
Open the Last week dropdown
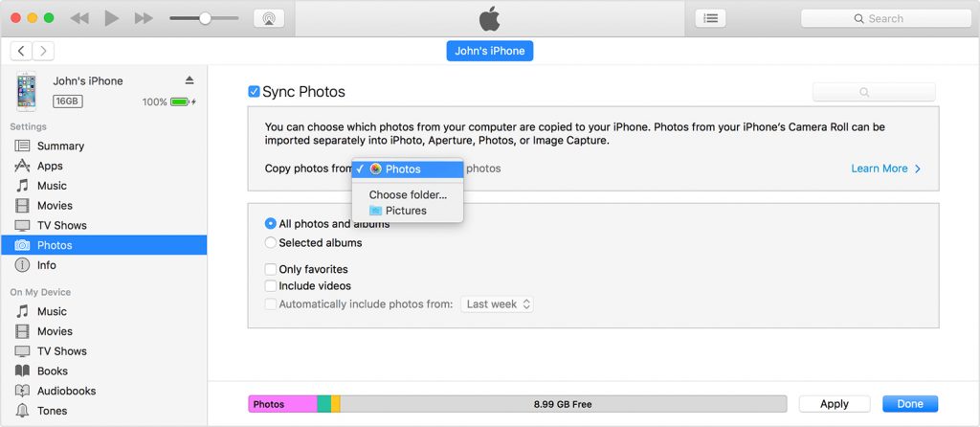(x=498, y=304)
